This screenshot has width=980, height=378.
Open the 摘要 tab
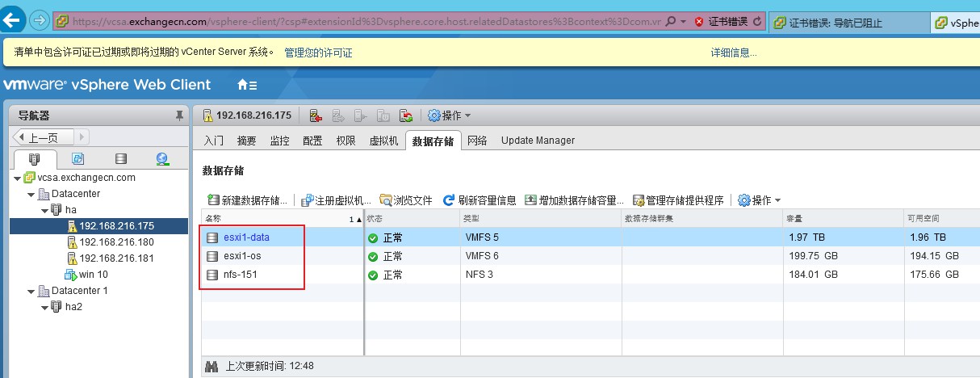click(247, 141)
